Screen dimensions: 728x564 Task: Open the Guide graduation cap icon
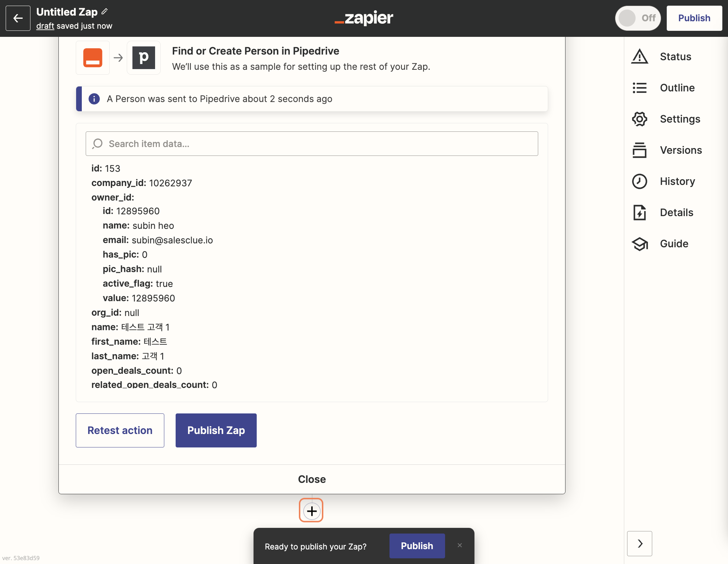[x=639, y=244]
